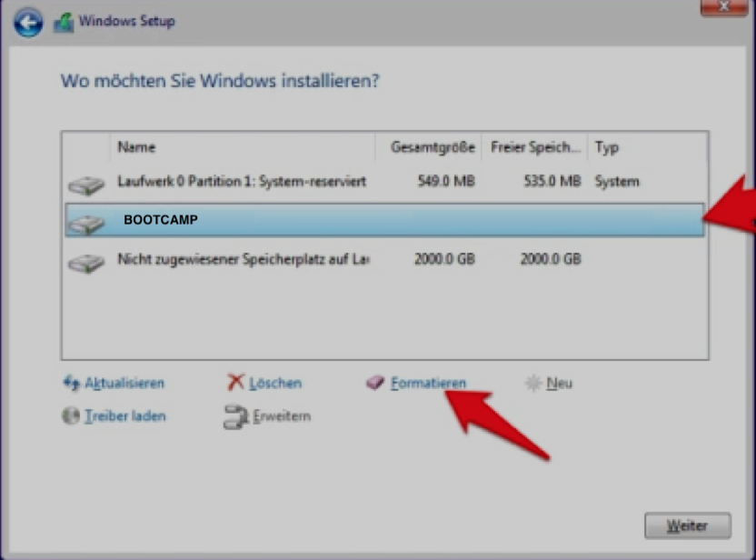Click the Windows Setup title icon
The width and height of the screenshot is (756, 560).
(64, 22)
